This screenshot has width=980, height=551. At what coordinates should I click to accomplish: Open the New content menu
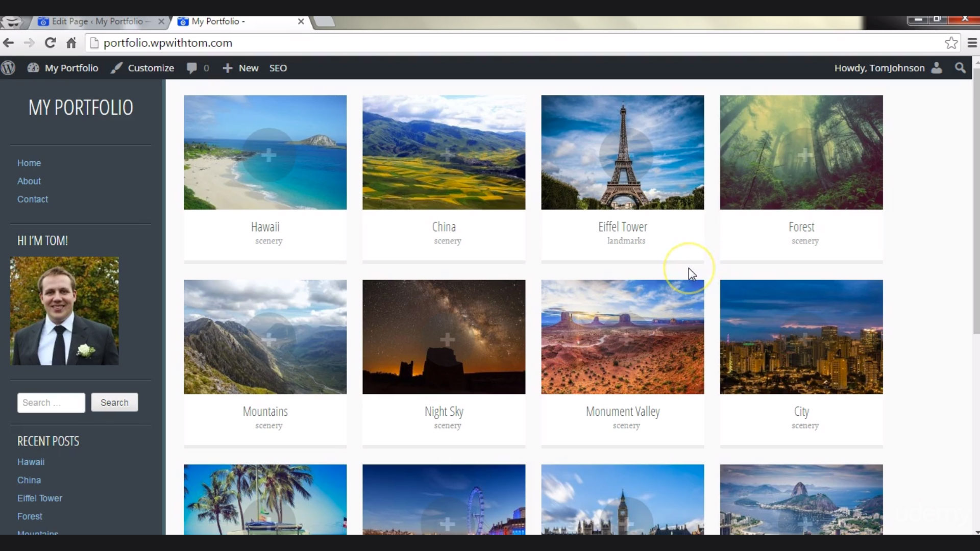click(x=240, y=68)
